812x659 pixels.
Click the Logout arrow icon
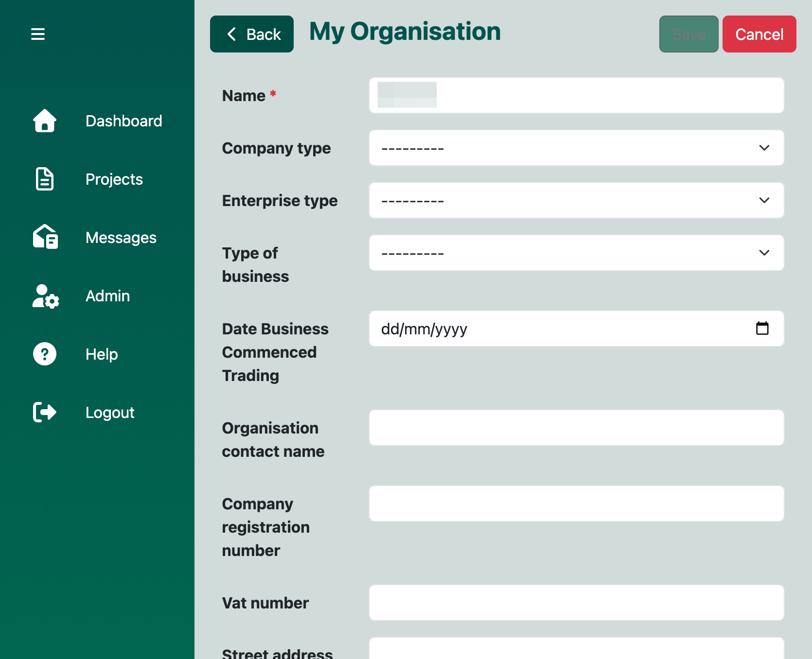pyautogui.click(x=45, y=412)
